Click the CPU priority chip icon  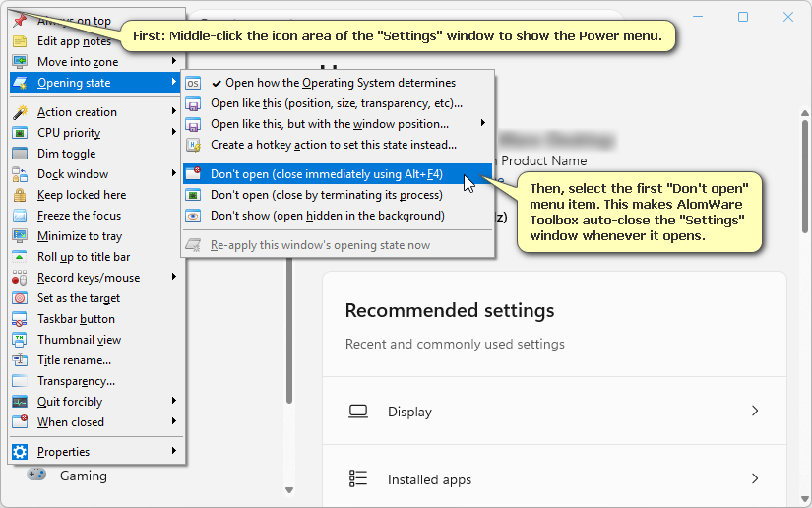click(20, 133)
